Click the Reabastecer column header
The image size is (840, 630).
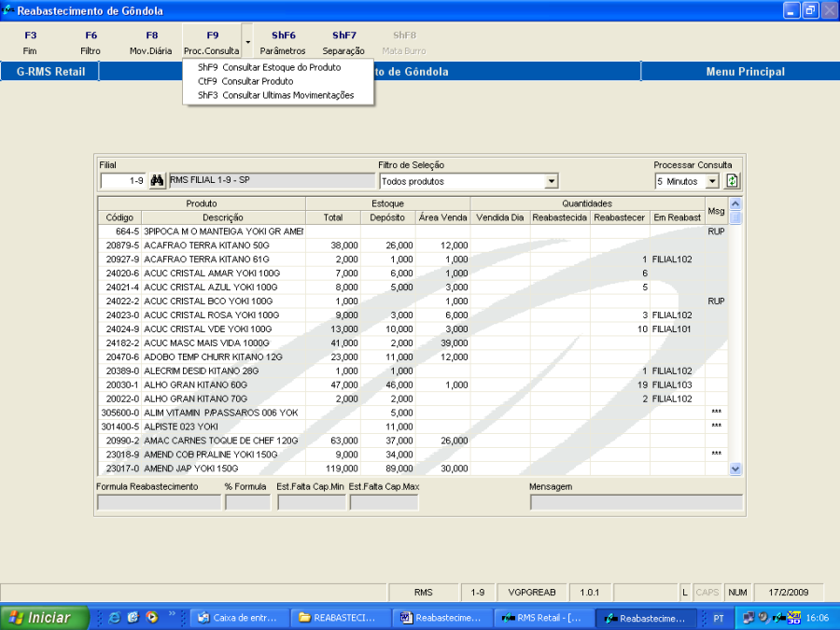[x=620, y=217]
